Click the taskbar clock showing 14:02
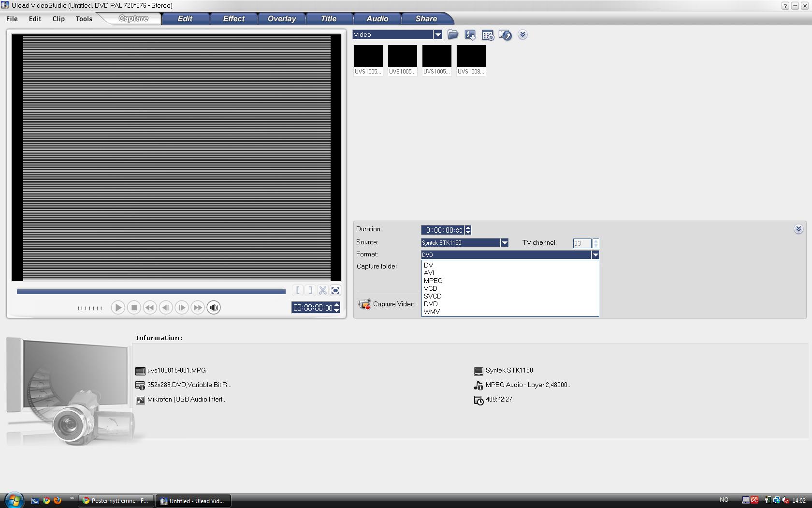 pyautogui.click(x=799, y=500)
